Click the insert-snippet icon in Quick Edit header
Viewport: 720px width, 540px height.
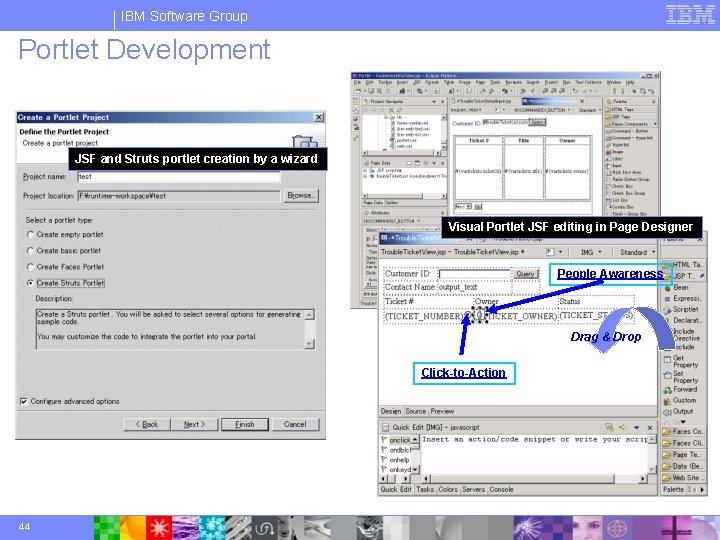point(610,427)
